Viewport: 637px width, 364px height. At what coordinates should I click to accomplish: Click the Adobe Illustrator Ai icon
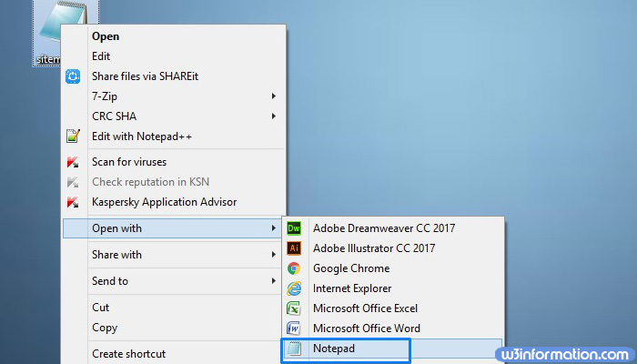(294, 248)
